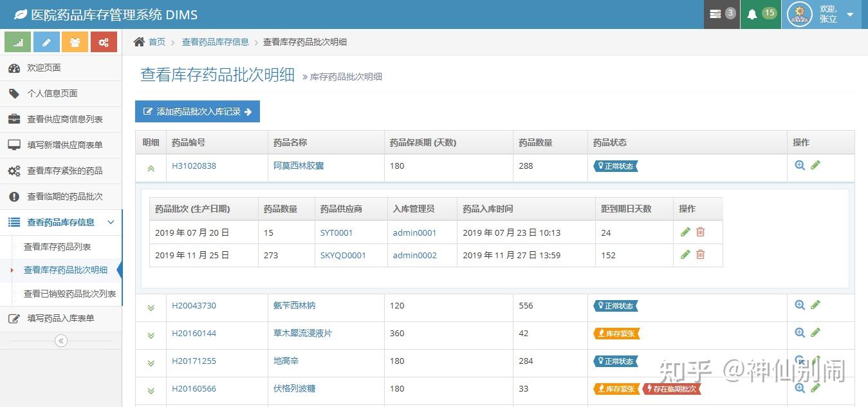Open 查看供应商信息列表 in the sidebar
The image size is (868, 407).
(x=60, y=119)
